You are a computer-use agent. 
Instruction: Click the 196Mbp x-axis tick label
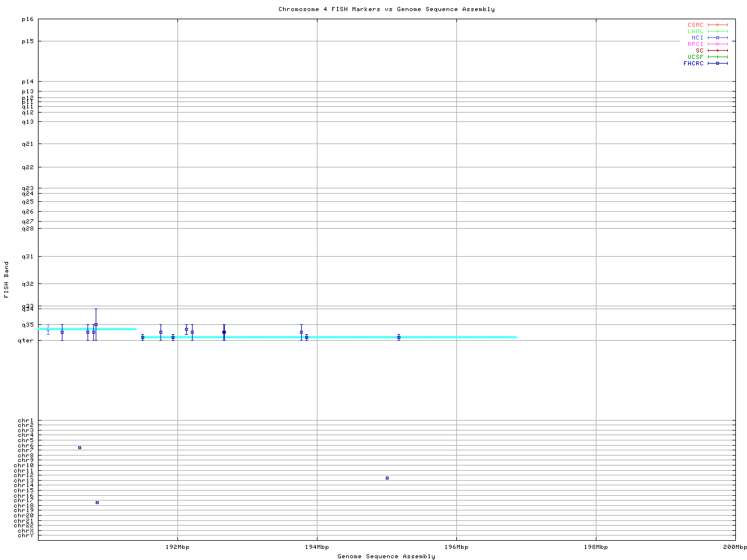[456, 547]
